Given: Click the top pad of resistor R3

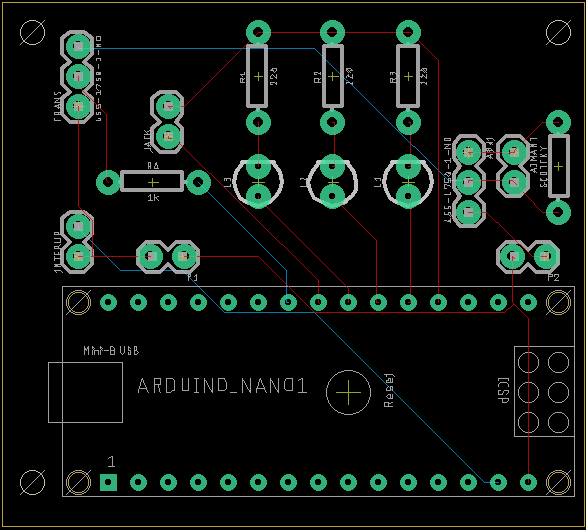Looking at the screenshot, I should click(x=408, y=33).
